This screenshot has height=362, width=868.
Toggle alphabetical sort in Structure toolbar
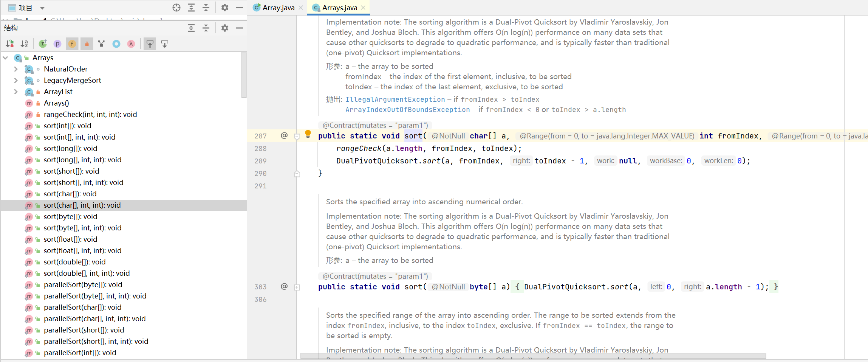(x=24, y=44)
